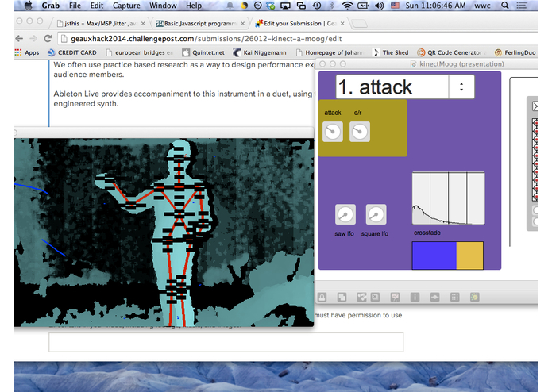Click the yellow part of crossfade bar
The height and width of the screenshot is (392, 552).
[469, 256]
